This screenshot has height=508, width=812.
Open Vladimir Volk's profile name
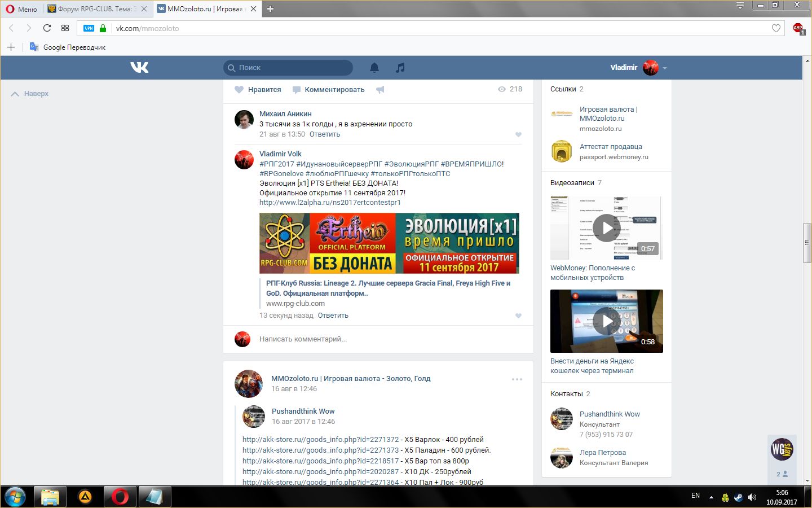(x=280, y=154)
